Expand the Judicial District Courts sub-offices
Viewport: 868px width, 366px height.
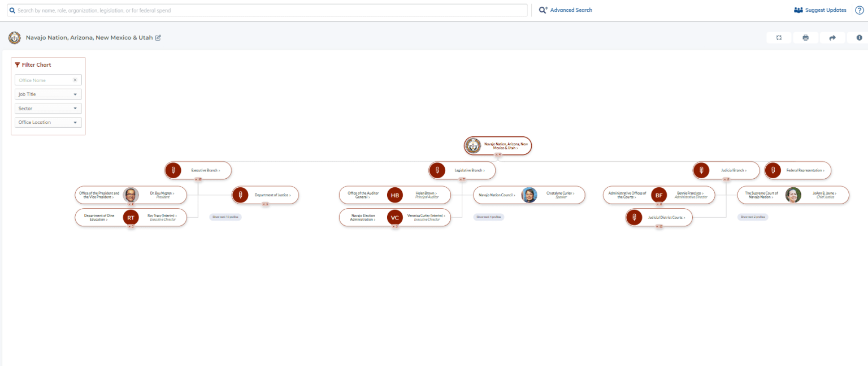pyautogui.click(x=659, y=226)
